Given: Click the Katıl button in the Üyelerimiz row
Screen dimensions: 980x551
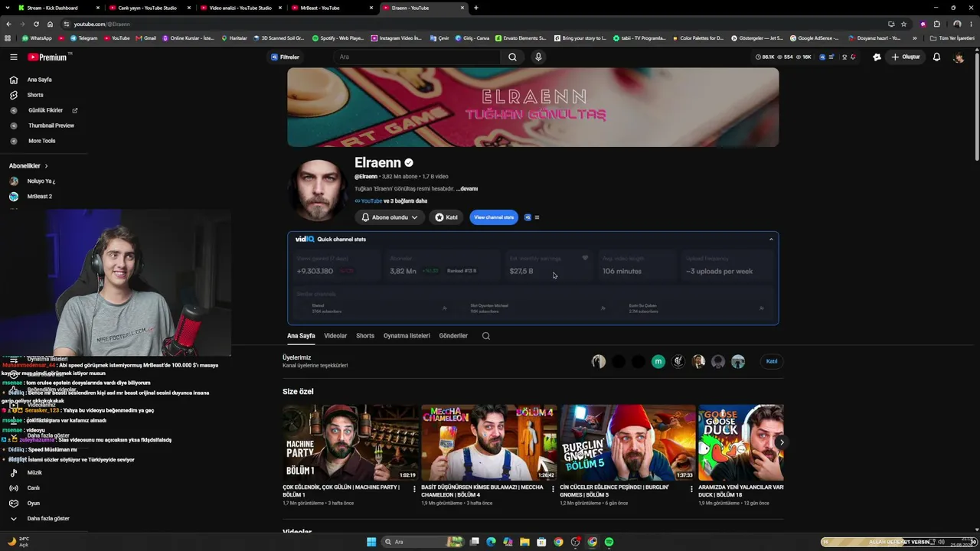Looking at the screenshot, I should click(x=772, y=361).
